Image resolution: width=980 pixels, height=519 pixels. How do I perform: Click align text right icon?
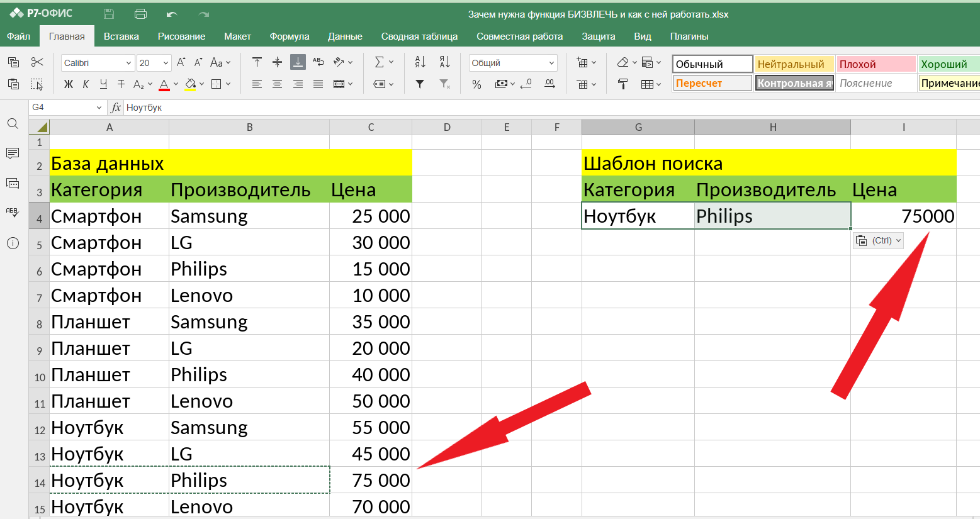tap(298, 84)
